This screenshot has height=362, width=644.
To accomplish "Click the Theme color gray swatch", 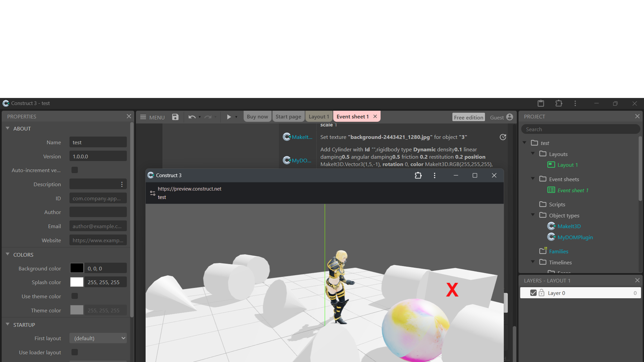I will (x=77, y=310).
